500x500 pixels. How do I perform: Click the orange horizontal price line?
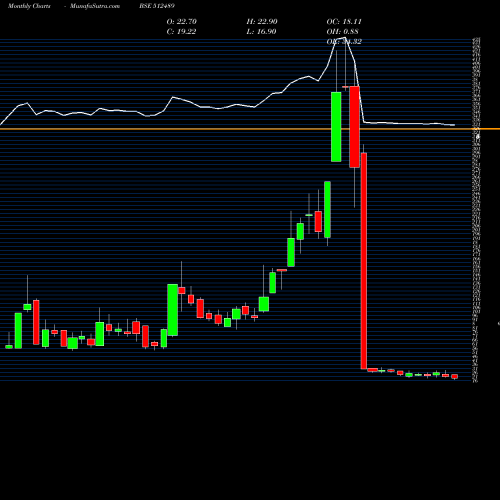pos(250,129)
